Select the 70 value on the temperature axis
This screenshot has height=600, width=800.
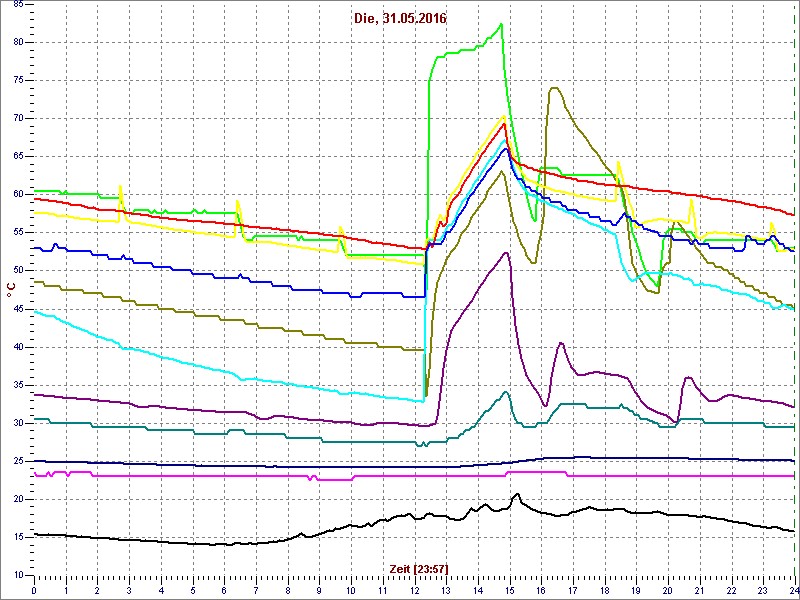17,119
